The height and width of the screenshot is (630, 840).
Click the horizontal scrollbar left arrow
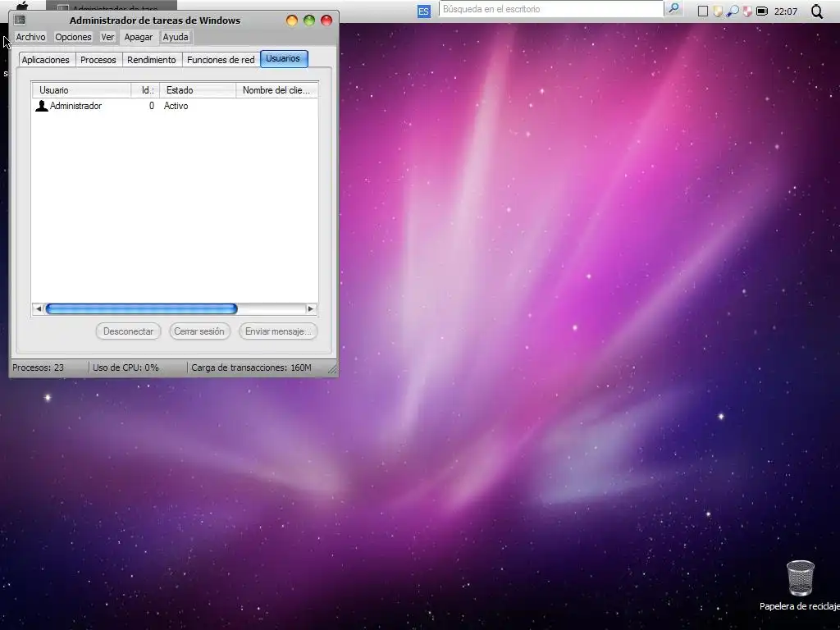[38, 308]
